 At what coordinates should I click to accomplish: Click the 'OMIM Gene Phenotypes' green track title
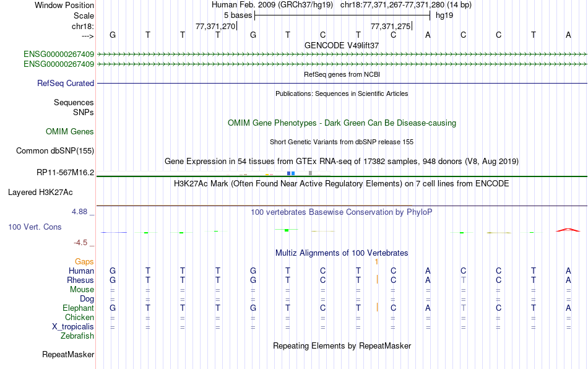(342, 123)
